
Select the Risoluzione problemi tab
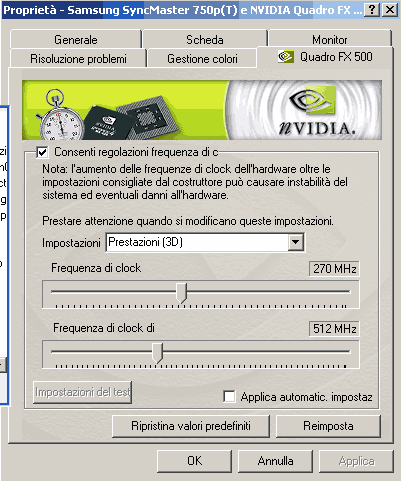[78, 59]
